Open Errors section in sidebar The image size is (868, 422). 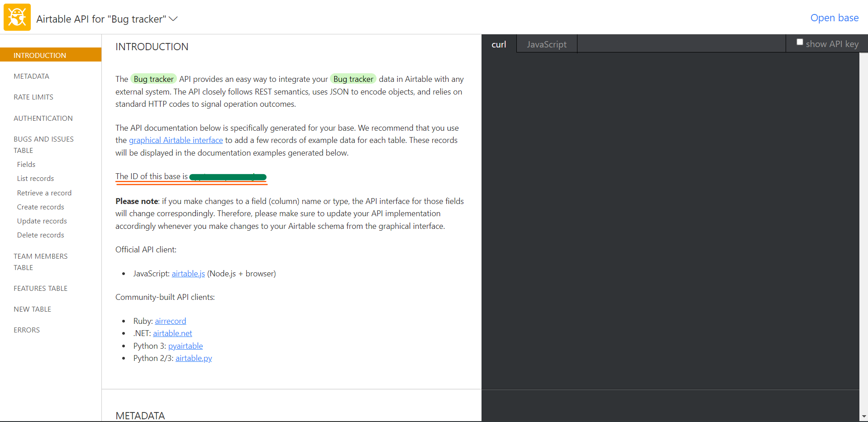point(27,330)
